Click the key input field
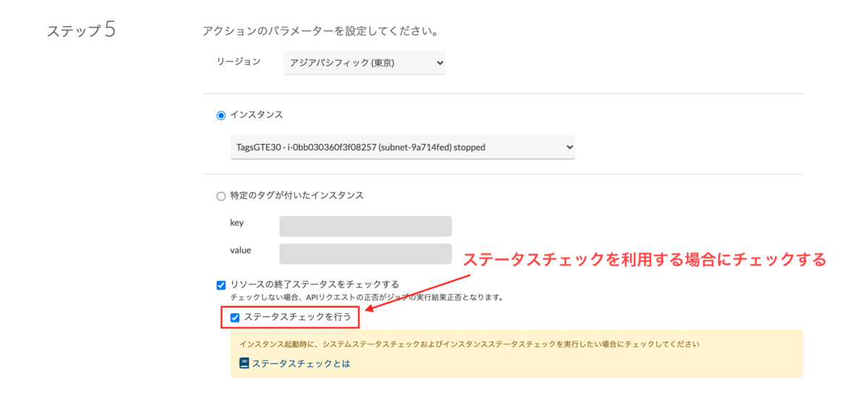Image resolution: width=868 pixels, height=403 pixels. coord(365,226)
